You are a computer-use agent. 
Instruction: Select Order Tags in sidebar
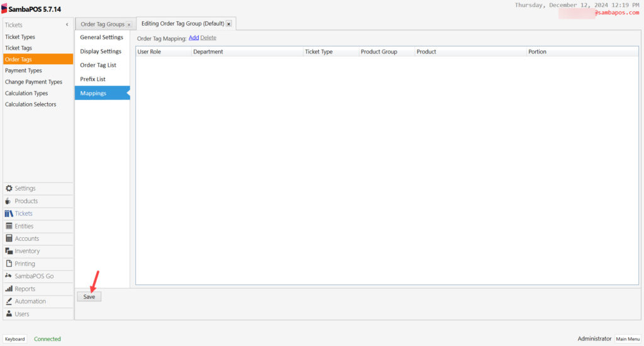38,59
